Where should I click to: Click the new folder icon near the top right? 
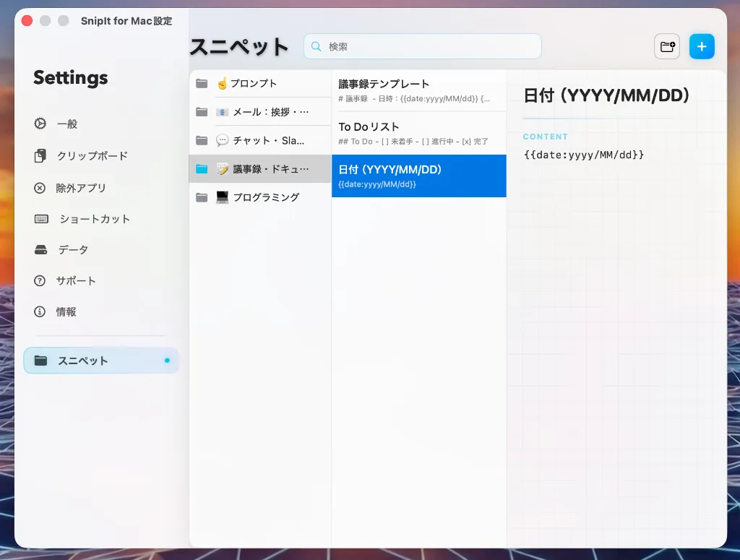tap(666, 46)
